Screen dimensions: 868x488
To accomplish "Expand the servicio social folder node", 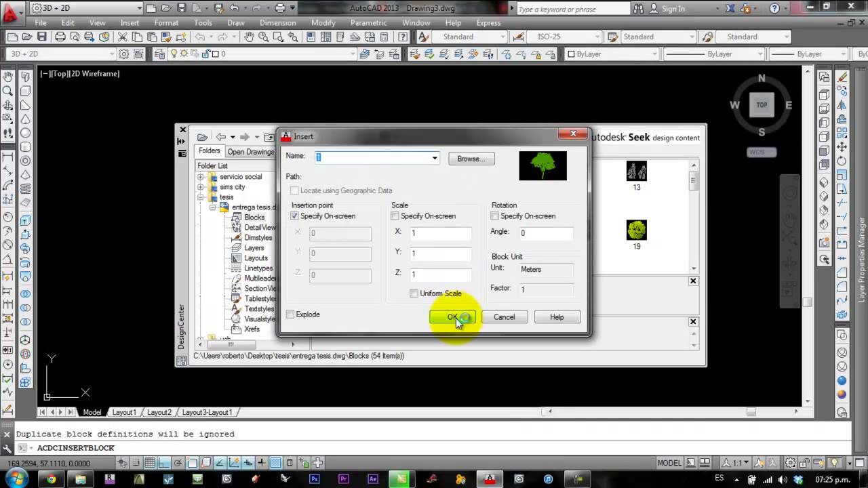I will tap(201, 177).
